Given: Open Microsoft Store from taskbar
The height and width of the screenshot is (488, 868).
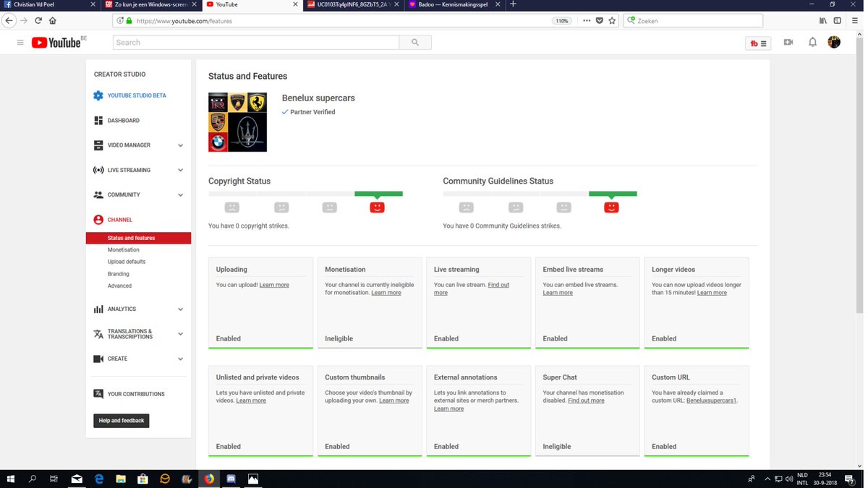Looking at the screenshot, I should tap(143, 479).
